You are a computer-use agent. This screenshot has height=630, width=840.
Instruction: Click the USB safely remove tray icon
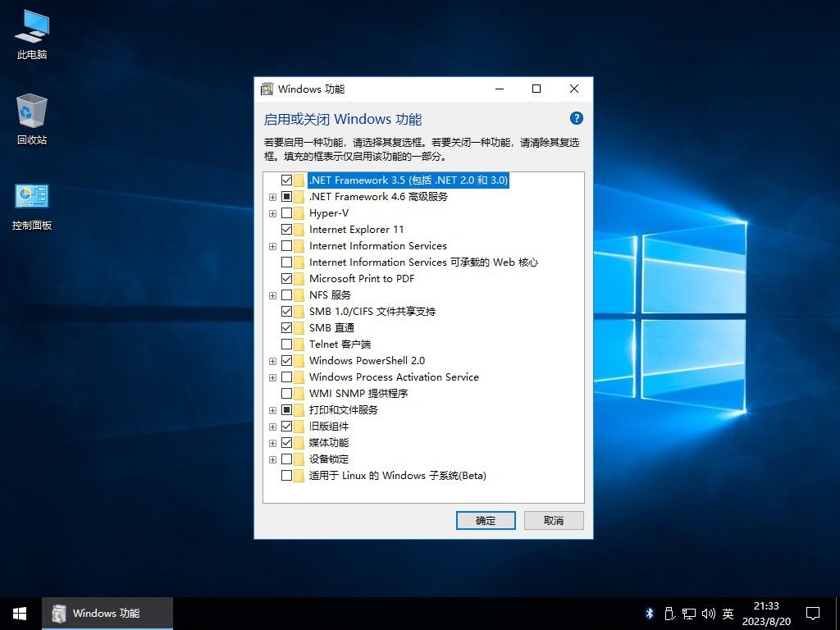coord(669,614)
